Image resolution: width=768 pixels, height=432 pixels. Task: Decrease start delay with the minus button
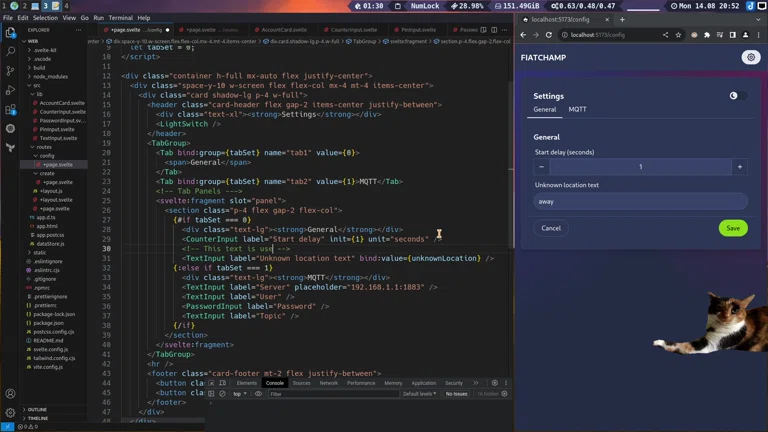pos(542,167)
